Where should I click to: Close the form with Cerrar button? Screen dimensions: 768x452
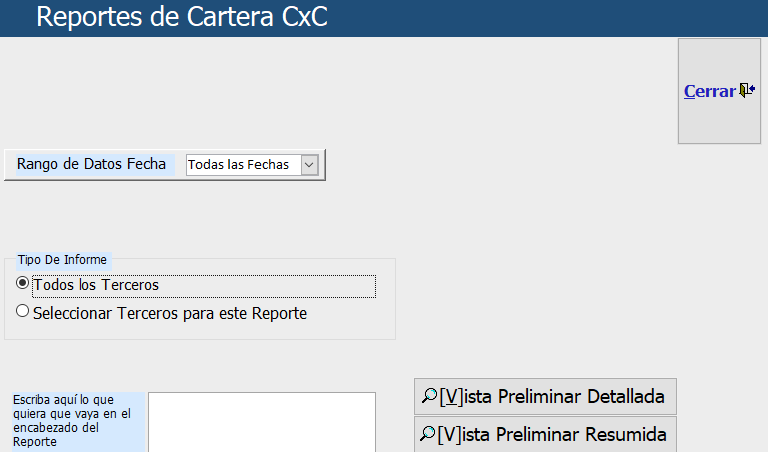(719, 91)
